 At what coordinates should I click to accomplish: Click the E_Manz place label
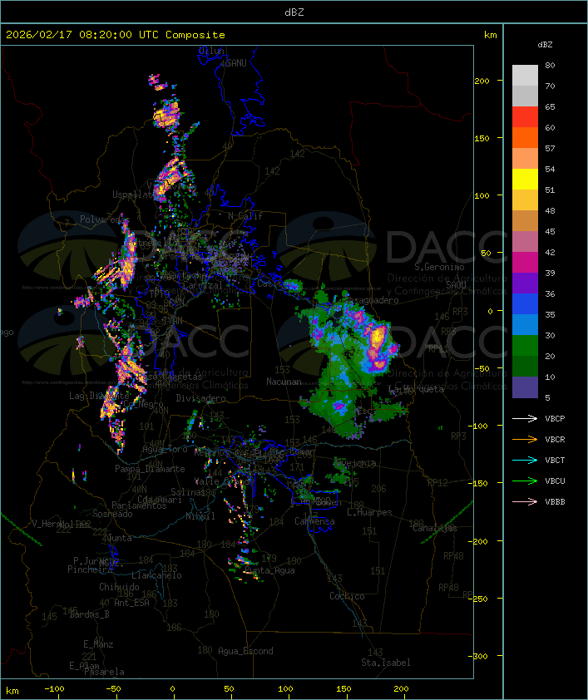click(x=98, y=644)
